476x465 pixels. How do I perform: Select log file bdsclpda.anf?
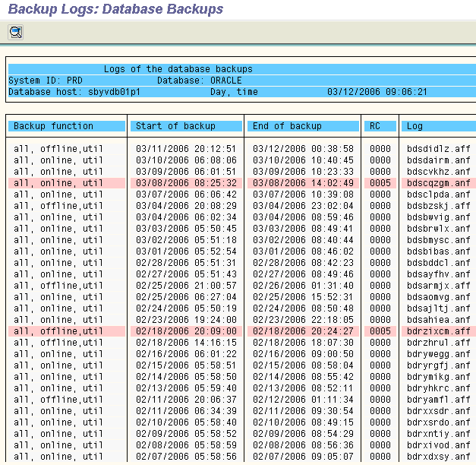[438, 195]
